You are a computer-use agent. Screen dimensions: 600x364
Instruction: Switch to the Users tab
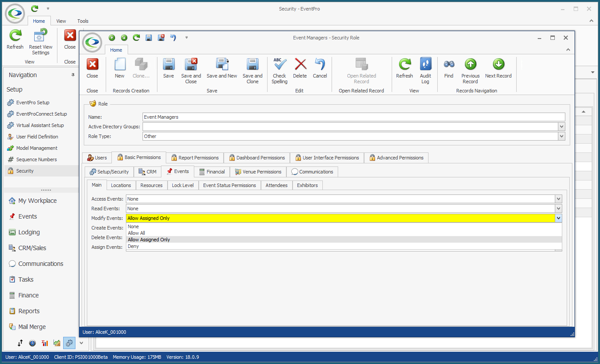tap(96, 158)
